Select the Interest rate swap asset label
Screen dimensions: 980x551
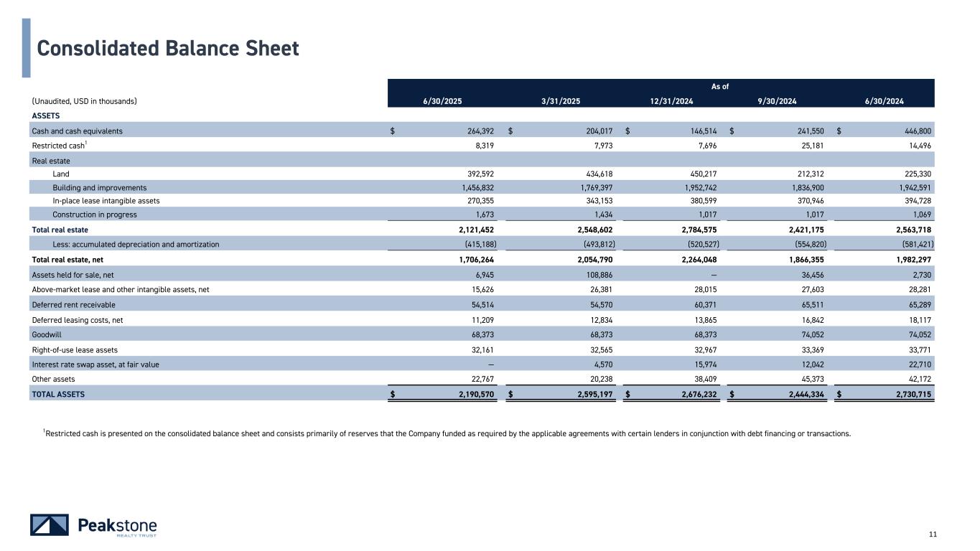[95, 364]
